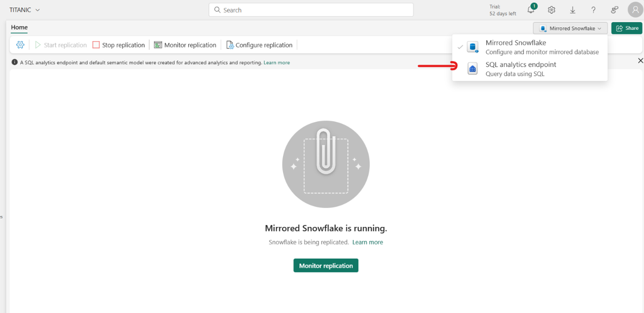Click the feedback people icon
Viewport: 644px width, 313px height.
(x=614, y=10)
